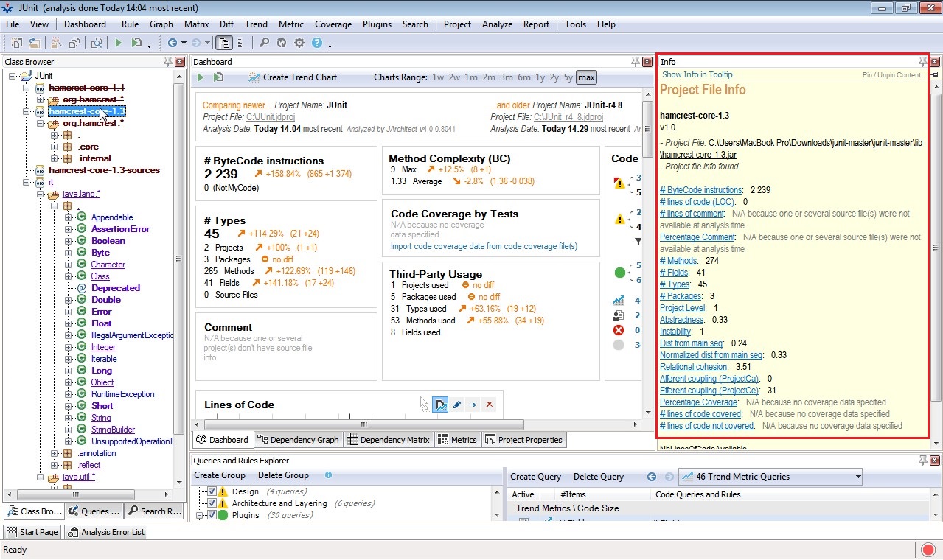The image size is (943, 560).
Task: Toggle the Design queries checkbox
Action: tap(212, 491)
